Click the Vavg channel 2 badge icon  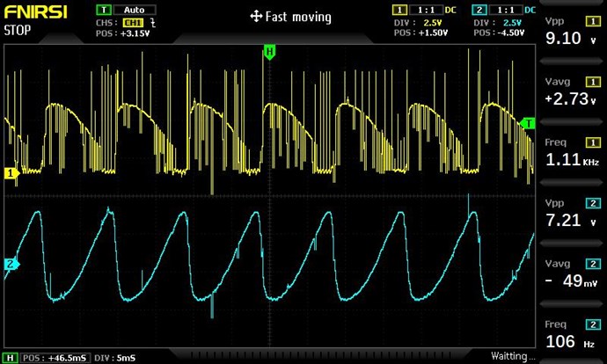(x=593, y=264)
